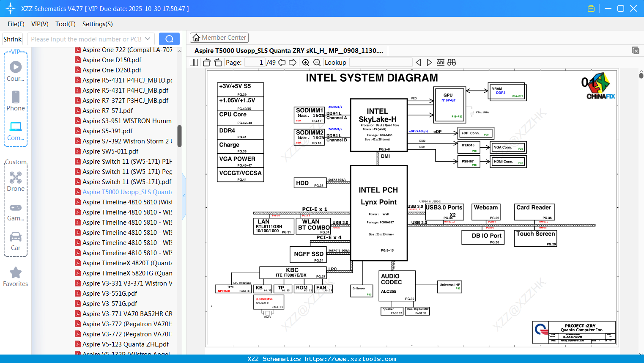Go to previous page arrow

282,63
